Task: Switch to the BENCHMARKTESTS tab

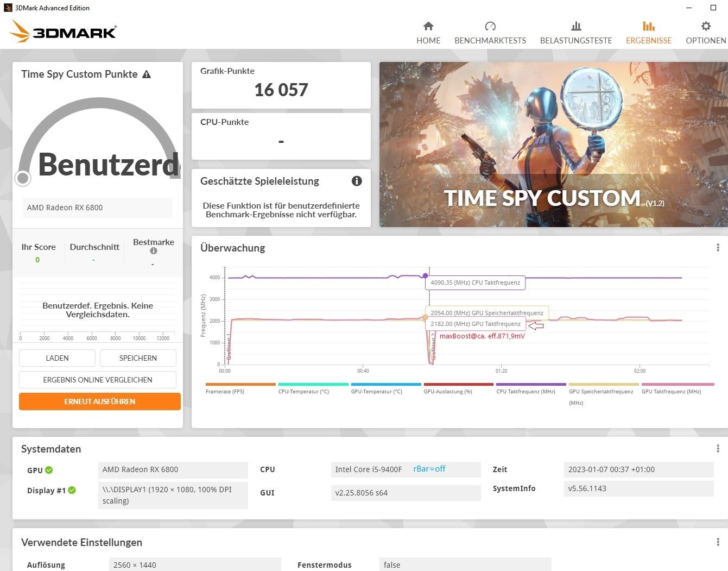Action: (490, 33)
